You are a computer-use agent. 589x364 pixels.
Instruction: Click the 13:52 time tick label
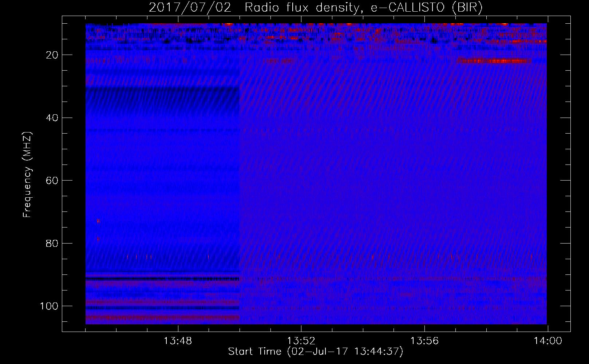301,341
